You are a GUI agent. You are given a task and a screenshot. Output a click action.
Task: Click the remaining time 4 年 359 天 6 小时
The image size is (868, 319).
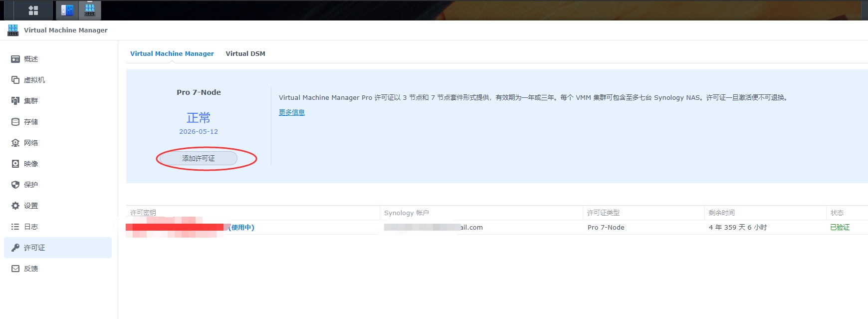pos(738,227)
